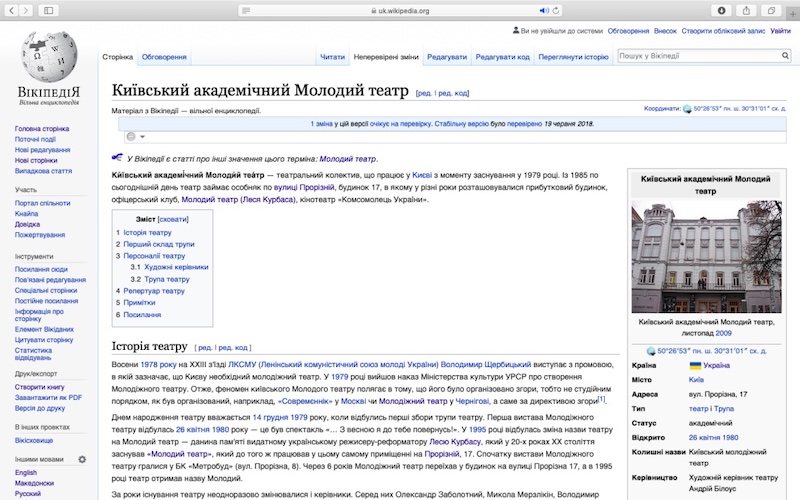Open Портал спільноти link
This screenshot has width=800, height=500.
pyautogui.click(x=42, y=203)
